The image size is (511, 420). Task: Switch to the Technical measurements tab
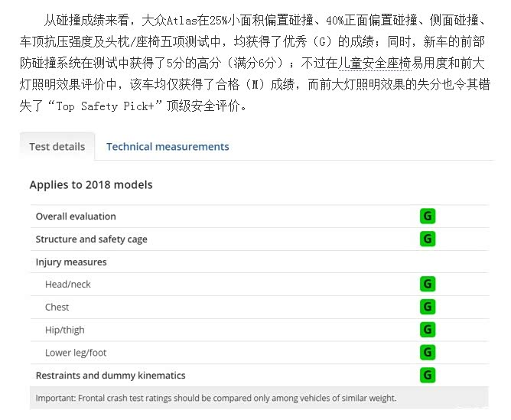click(168, 146)
